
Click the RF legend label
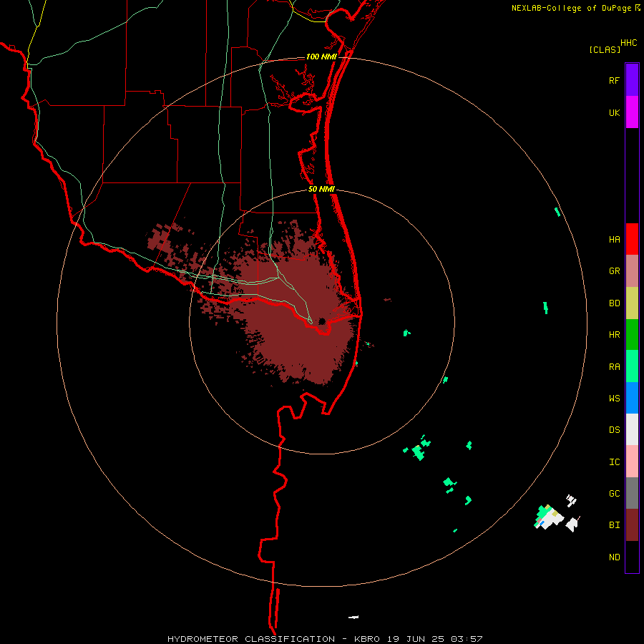(614, 80)
